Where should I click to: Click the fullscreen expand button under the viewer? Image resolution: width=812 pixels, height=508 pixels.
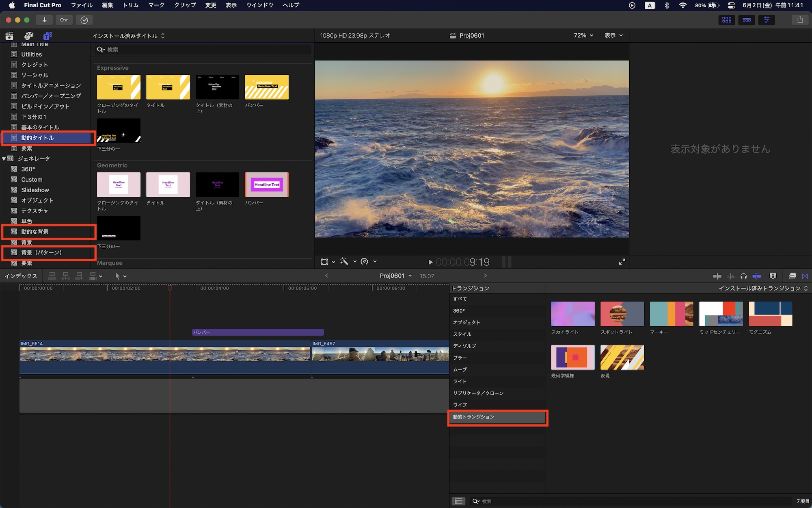pos(622,262)
